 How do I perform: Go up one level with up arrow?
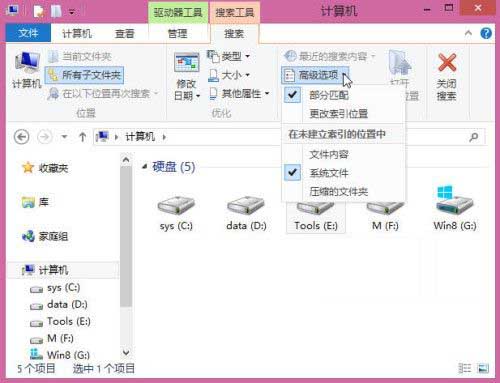[x=82, y=137]
